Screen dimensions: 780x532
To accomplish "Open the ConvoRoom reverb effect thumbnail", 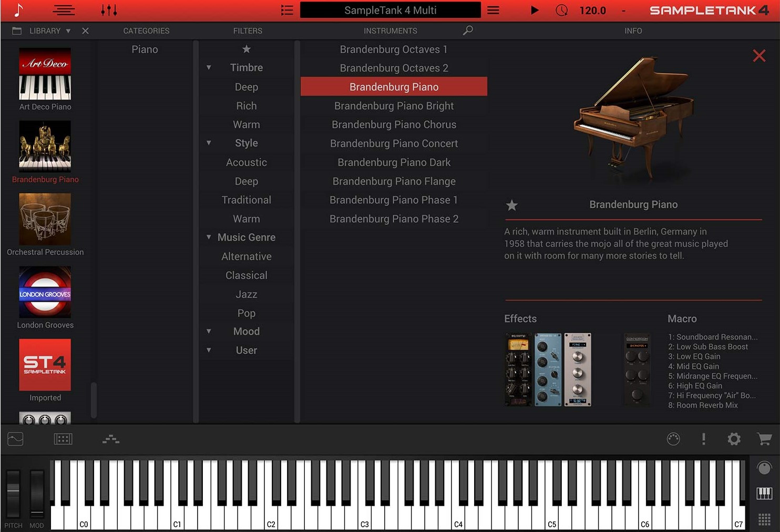I will pyautogui.click(x=637, y=370).
